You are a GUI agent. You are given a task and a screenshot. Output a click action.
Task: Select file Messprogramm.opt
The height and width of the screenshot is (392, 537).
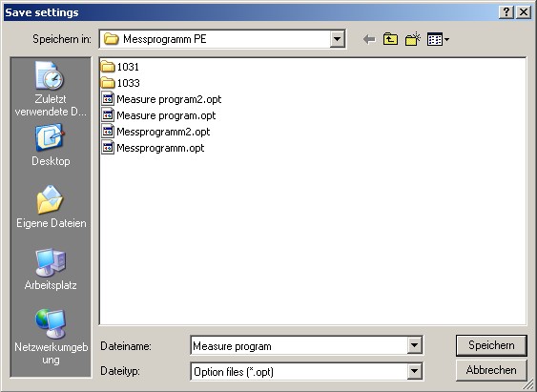(153, 148)
